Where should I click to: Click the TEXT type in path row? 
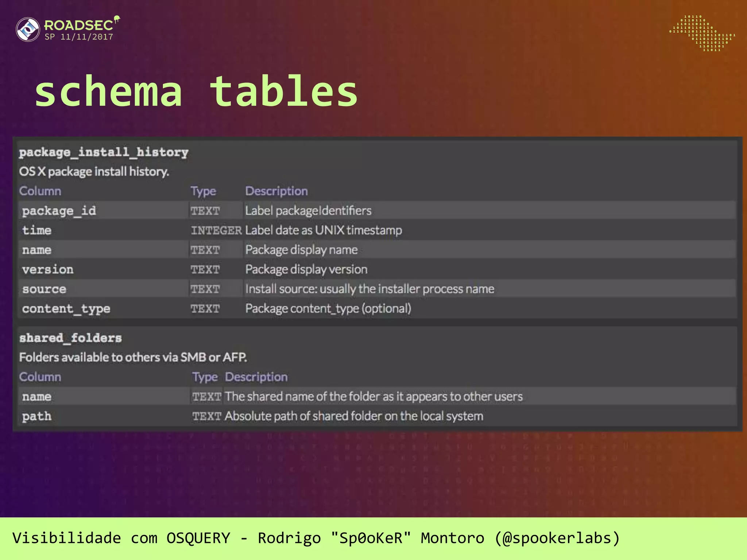[x=207, y=416]
